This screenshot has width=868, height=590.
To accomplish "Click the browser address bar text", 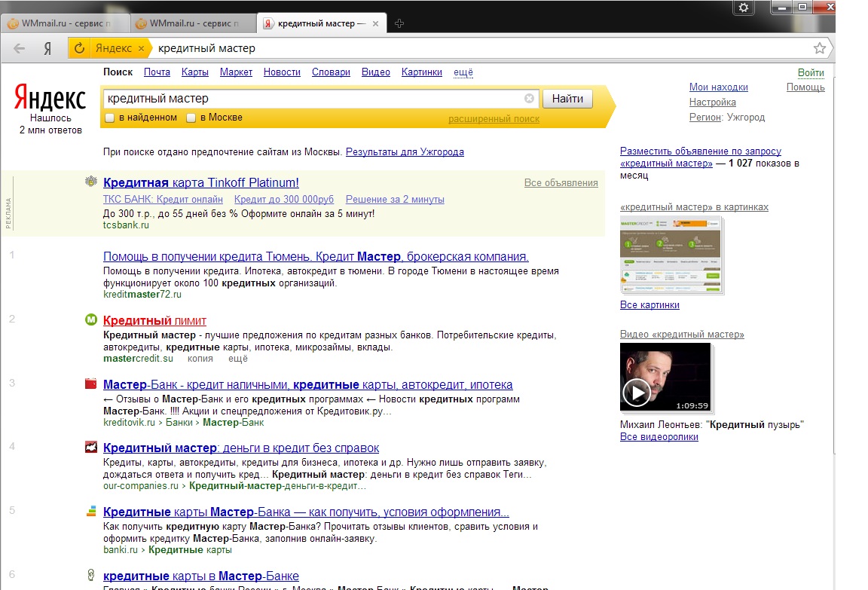I will click(206, 48).
